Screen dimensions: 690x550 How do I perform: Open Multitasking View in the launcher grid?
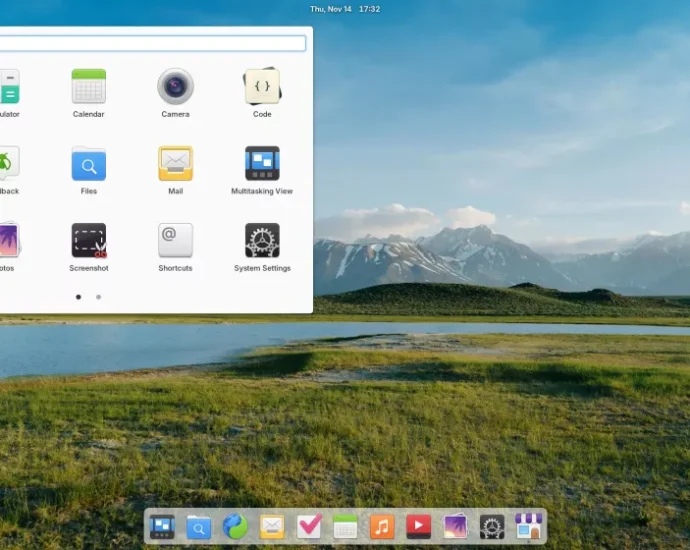pos(262,164)
